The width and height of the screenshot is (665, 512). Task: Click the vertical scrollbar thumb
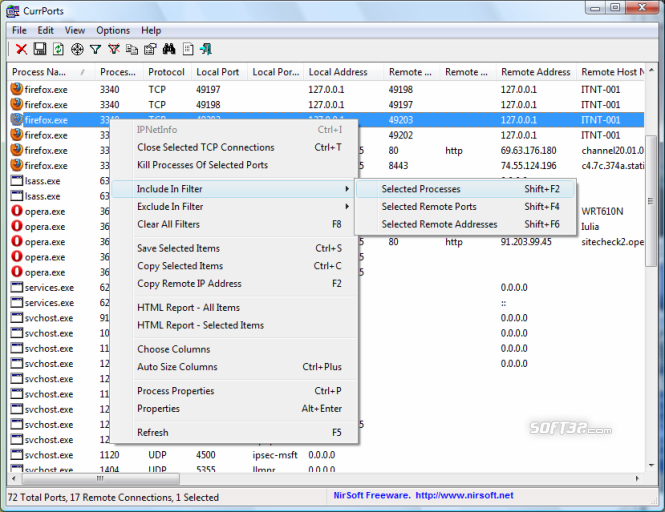click(x=651, y=201)
